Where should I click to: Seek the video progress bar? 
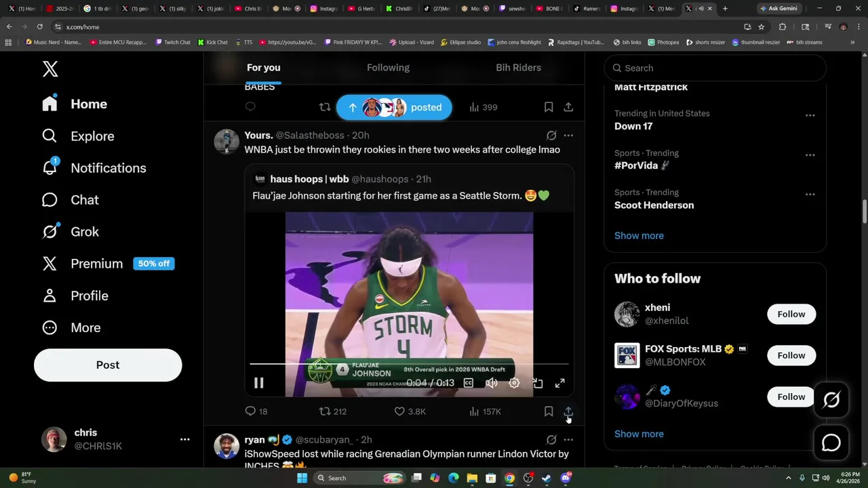click(x=409, y=364)
